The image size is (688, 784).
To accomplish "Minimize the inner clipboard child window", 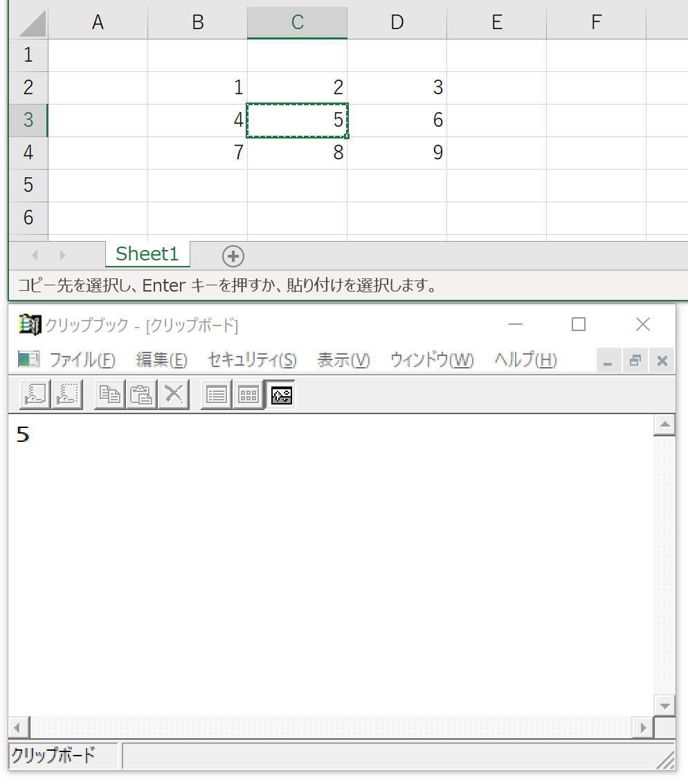I will coord(608,361).
